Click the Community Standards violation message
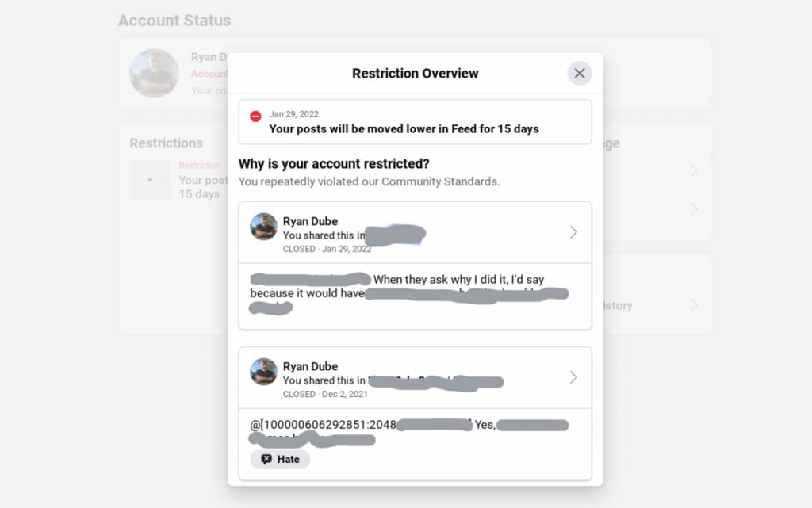The width and height of the screenshot is (812, 508). tap(369, 181)
